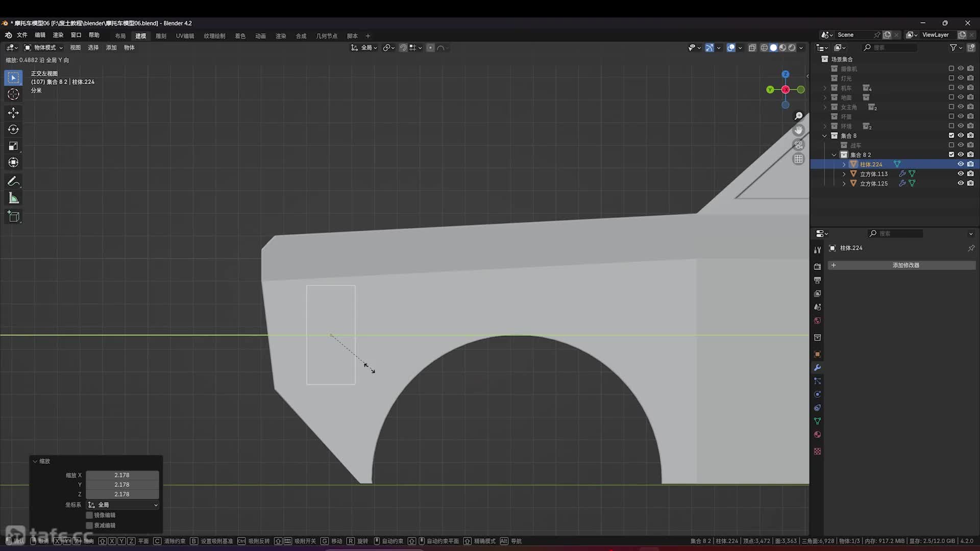980x551 pixels.
Task: Switch to the UV编辑 workspace tab
Action: tap(185, 36)
